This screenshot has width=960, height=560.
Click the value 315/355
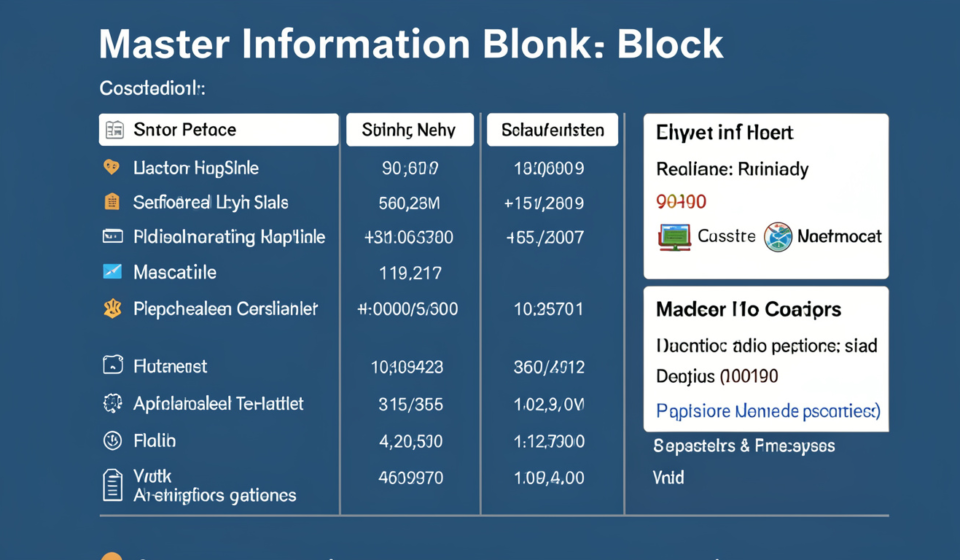point(410,404)
